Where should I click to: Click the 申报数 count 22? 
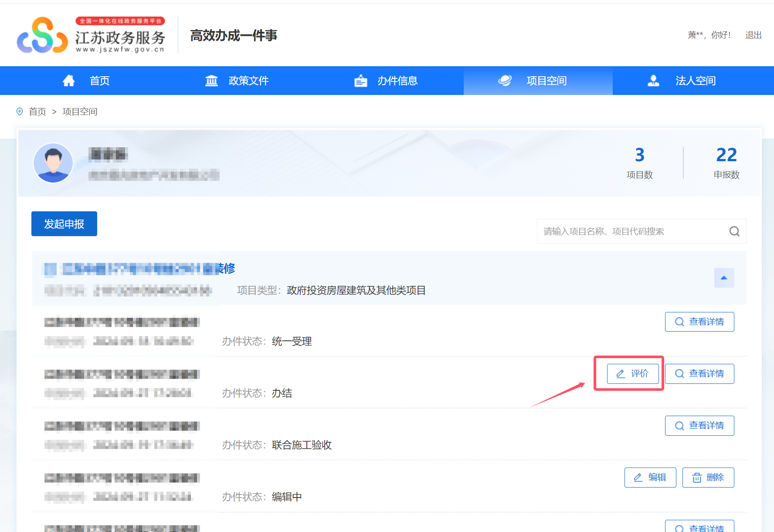click(x=726, y=155)
